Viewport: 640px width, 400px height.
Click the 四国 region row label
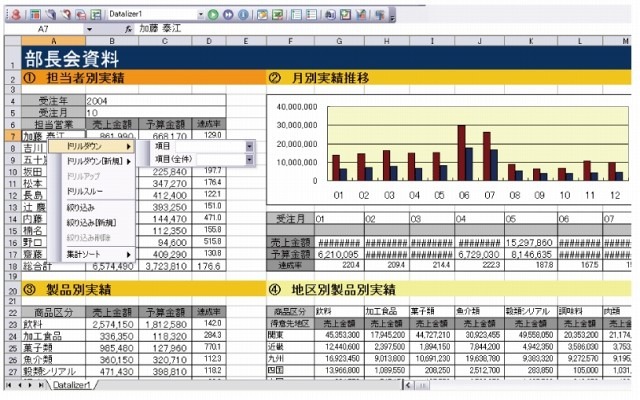pyautogui.click(x=290, y=371)
